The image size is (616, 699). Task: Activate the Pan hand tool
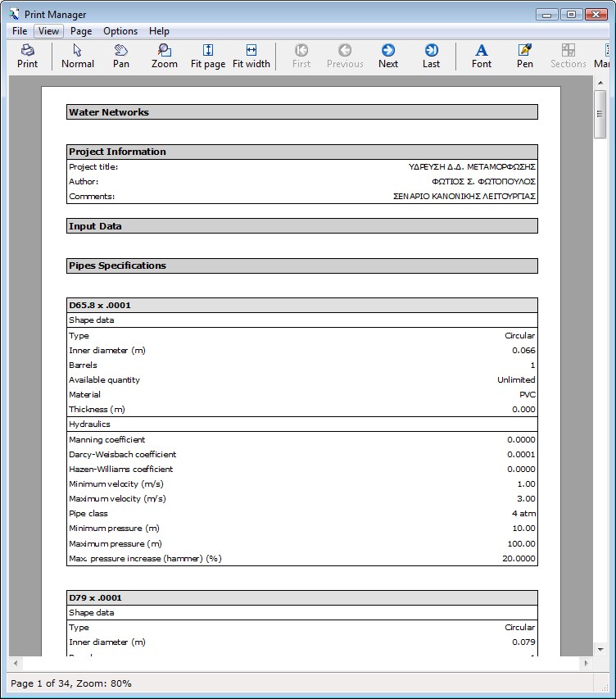tap(121, 56)
